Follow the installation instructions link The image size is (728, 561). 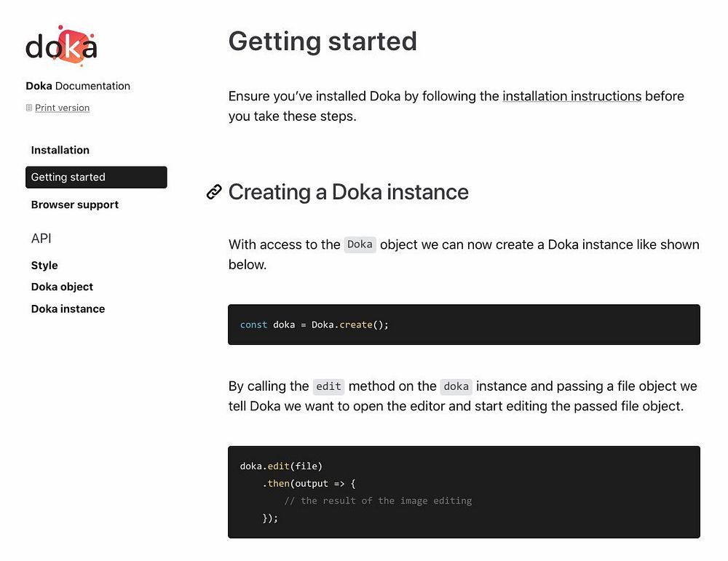[571, 96]
